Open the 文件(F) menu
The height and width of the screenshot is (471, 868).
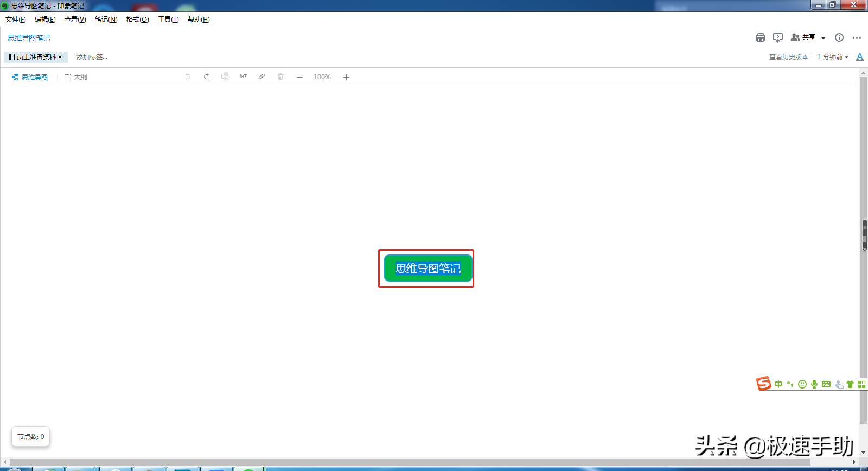[x=16, y=20]
